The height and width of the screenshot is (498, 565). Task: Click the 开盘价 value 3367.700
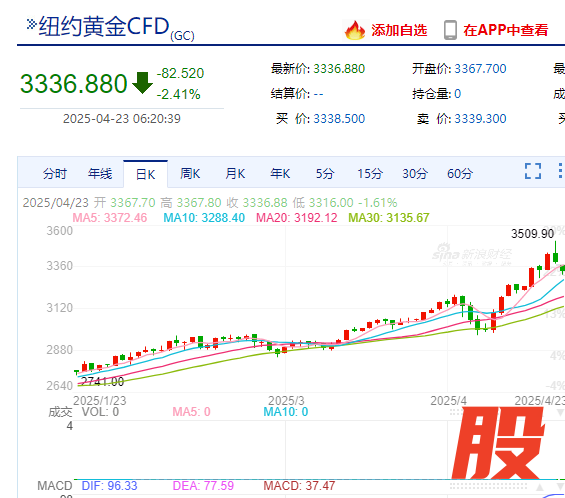point(480,68)
